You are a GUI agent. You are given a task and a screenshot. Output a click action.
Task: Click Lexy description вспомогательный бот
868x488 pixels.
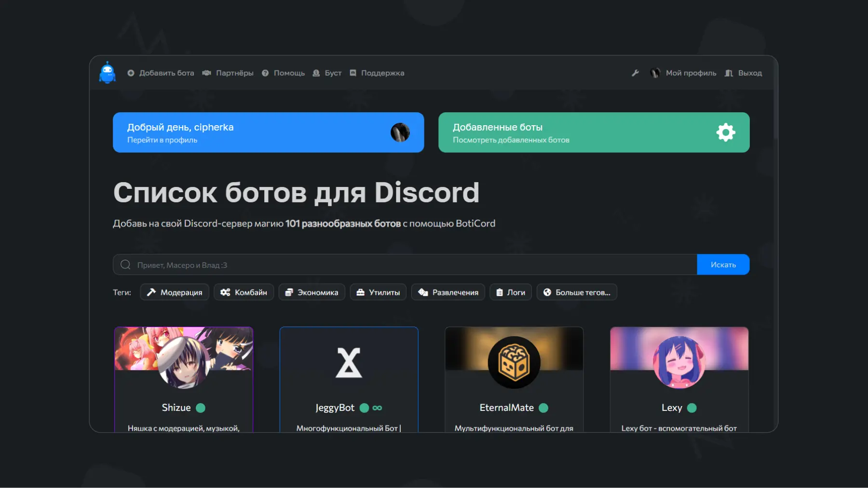679,428
